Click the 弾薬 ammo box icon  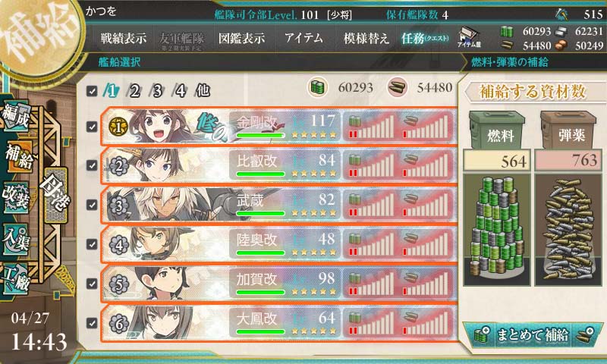coord(568,130)
